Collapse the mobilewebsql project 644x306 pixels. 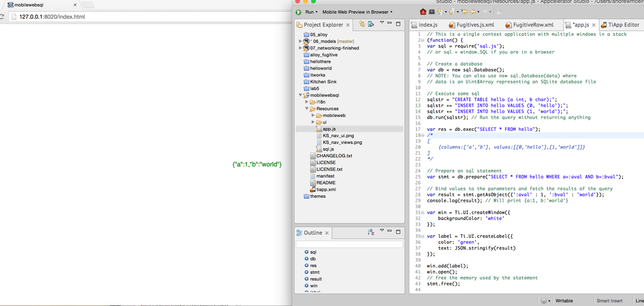tap(300, 95)
